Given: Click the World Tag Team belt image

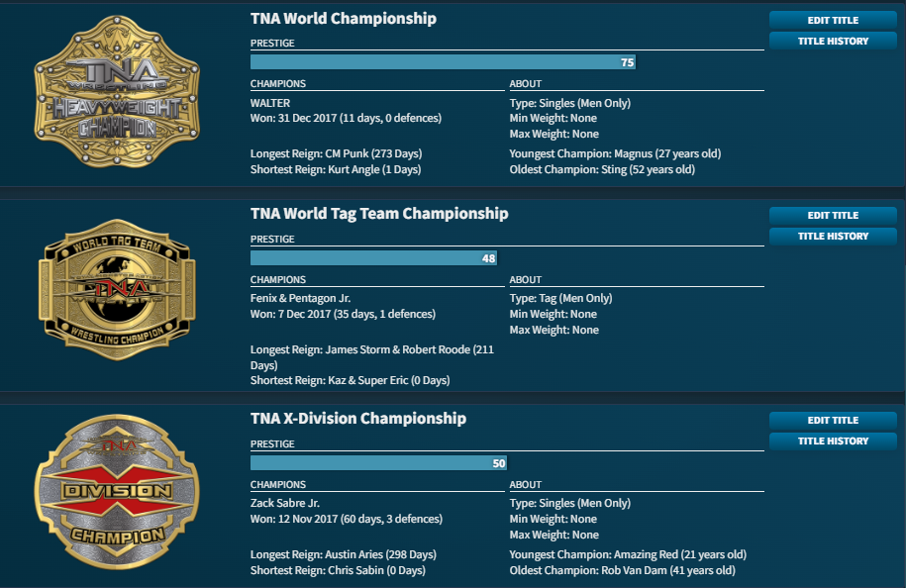Looking at the screenshot, I should point(117,289).
